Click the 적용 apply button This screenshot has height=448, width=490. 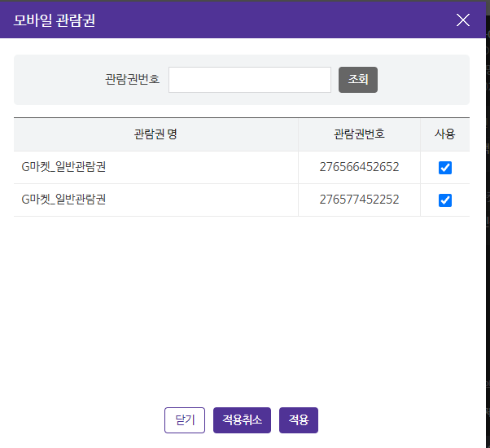pyautogui.click(x=299, y=419)
